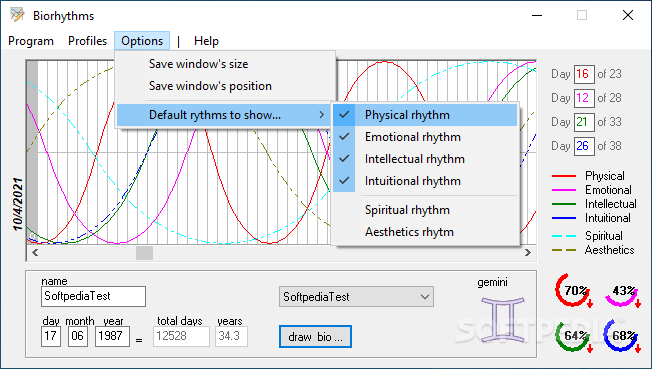This screenshot has width=652, height=369.
Task: Click the gemini zodiac symbol
Action: (x=503, y=319)
